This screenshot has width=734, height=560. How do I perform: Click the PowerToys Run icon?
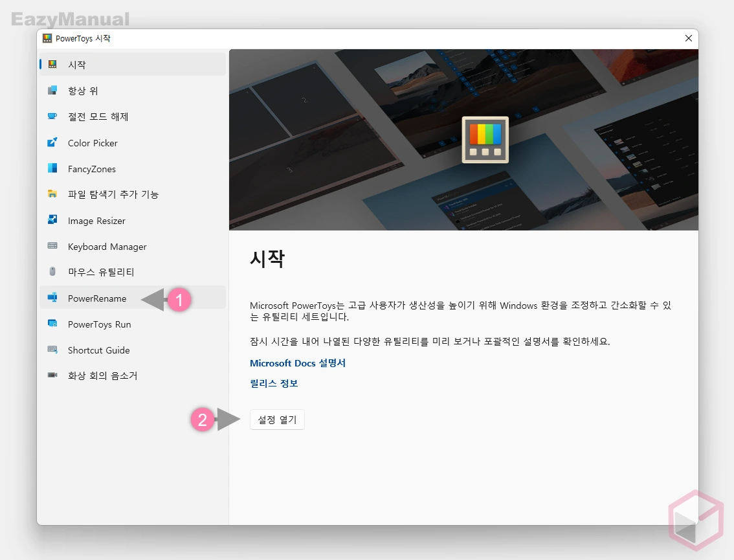[x=52, y=324]
